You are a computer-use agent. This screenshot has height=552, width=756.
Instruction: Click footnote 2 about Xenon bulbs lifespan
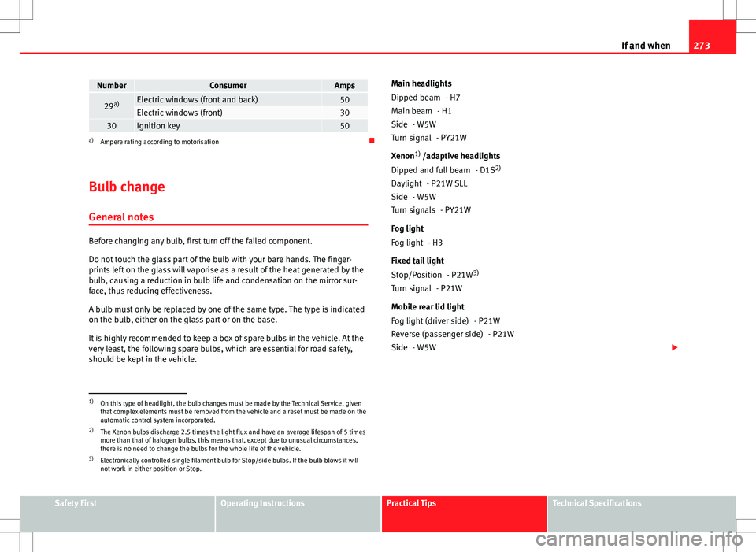pyautogui.click(x=227, y=440)
